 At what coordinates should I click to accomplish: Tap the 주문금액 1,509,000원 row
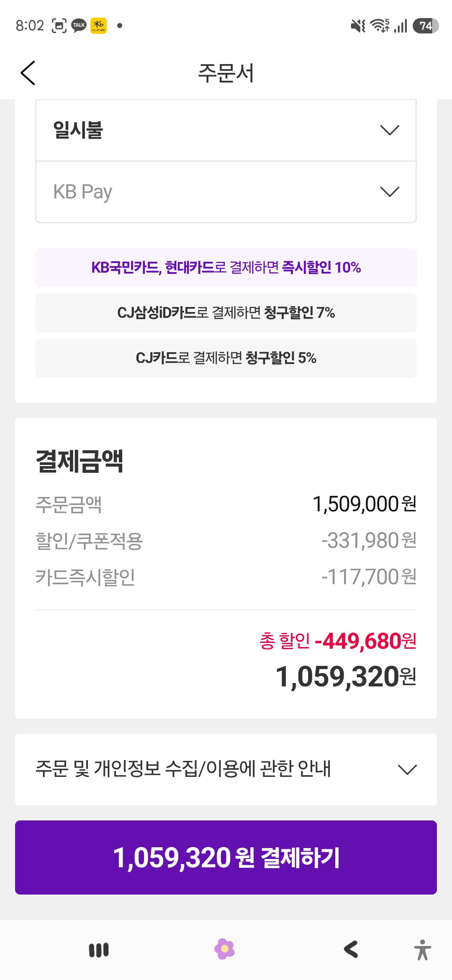tap(226, 504)
